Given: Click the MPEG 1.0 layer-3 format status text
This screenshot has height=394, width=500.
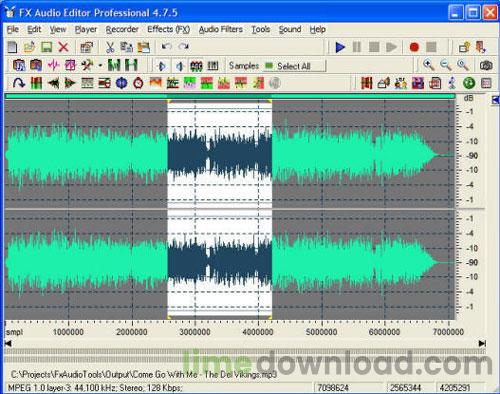Looking at the screenshot, I should tap(95, 388).
